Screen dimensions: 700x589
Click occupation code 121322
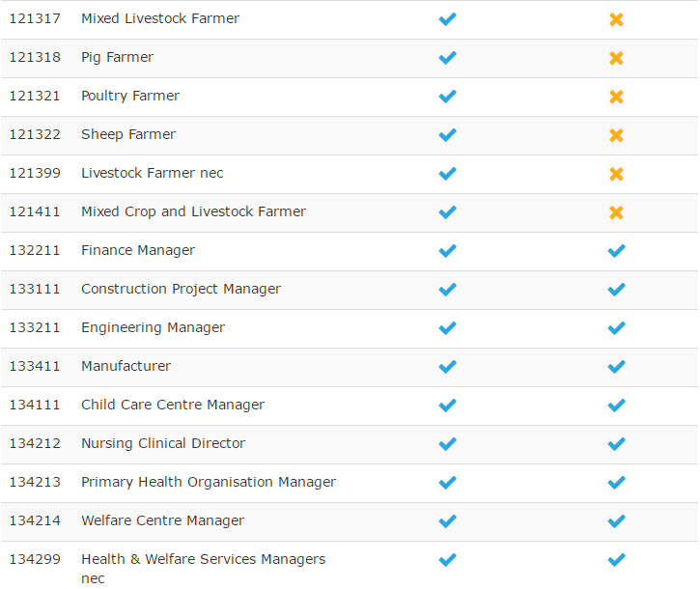click(35, 135)
